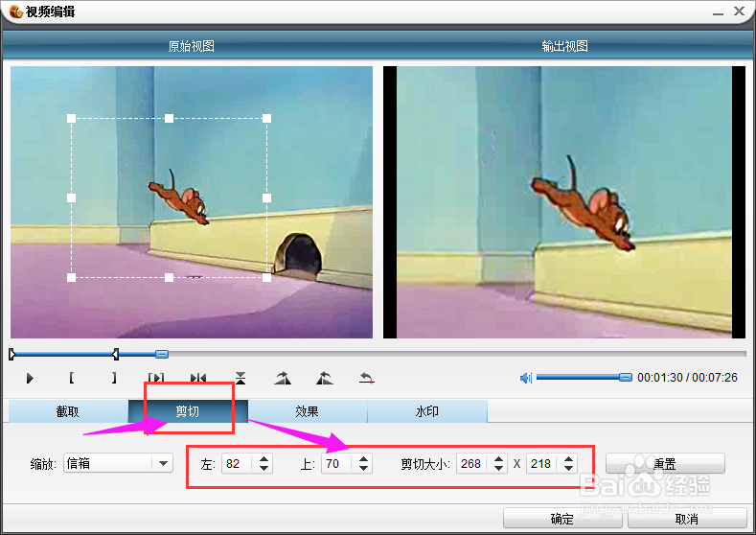Increase the 上 value with up arrow
Screen dimensions: 756x535
coord(364,459)
